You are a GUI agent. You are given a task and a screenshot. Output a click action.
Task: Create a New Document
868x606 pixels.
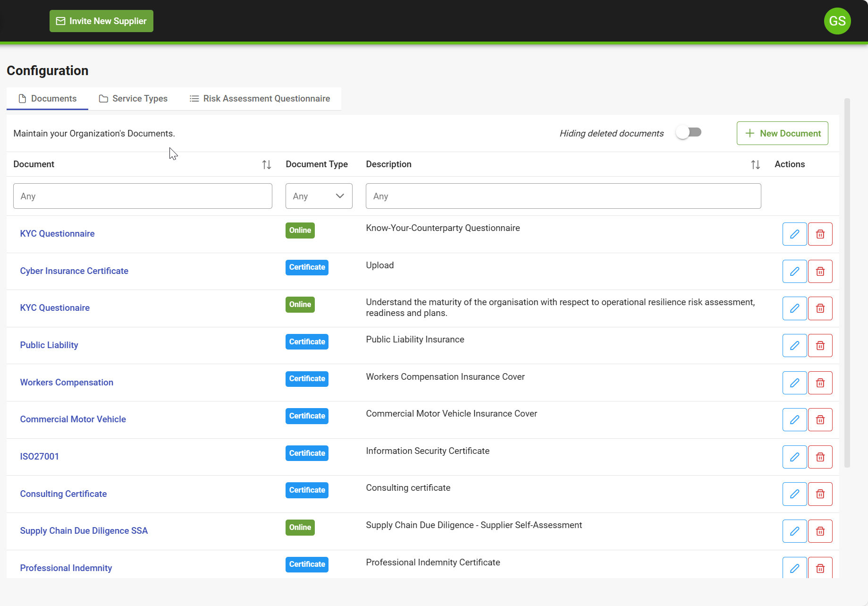[x=782, y=133]
